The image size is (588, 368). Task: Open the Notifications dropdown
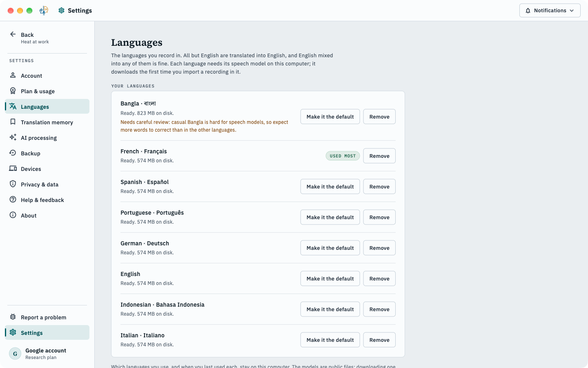[x=550, y=11]
